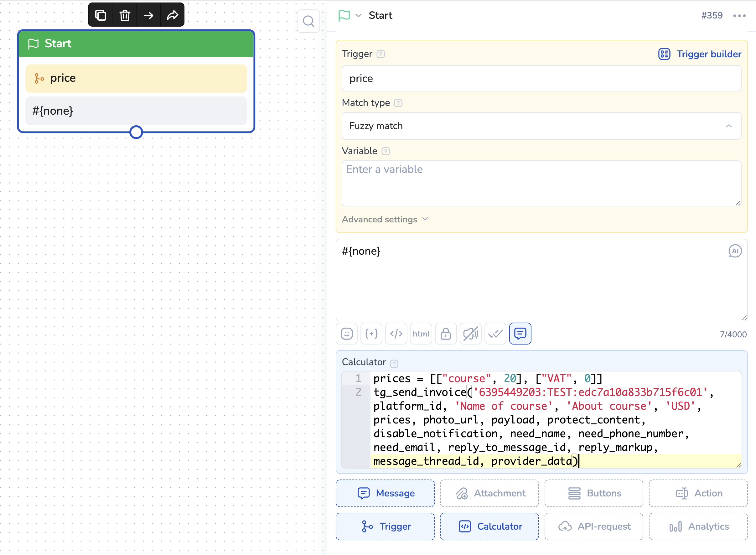Click the Analytics button

698,526
